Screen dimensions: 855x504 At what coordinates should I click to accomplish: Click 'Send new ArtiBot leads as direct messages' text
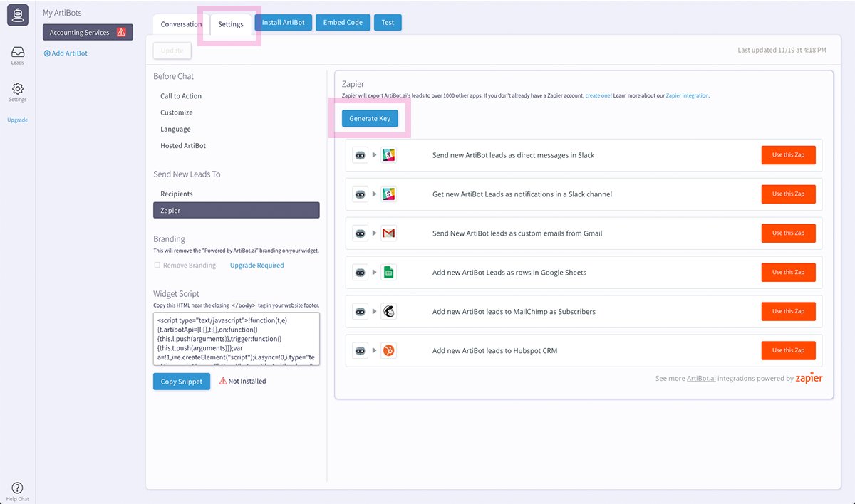pyautogui.click(x=513, y=155)
